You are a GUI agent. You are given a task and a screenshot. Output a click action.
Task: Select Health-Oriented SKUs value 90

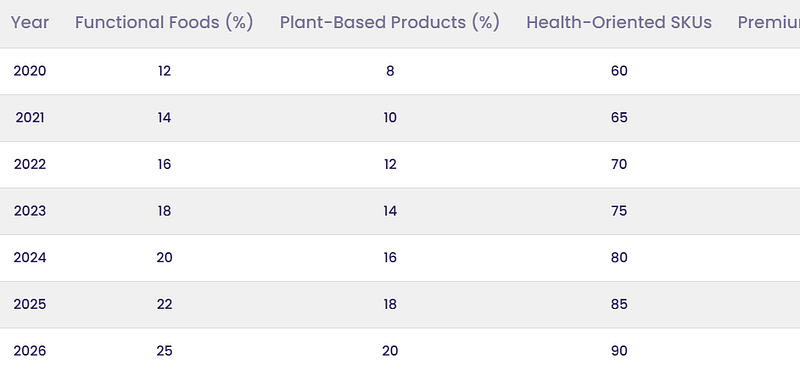coord(619,351)
